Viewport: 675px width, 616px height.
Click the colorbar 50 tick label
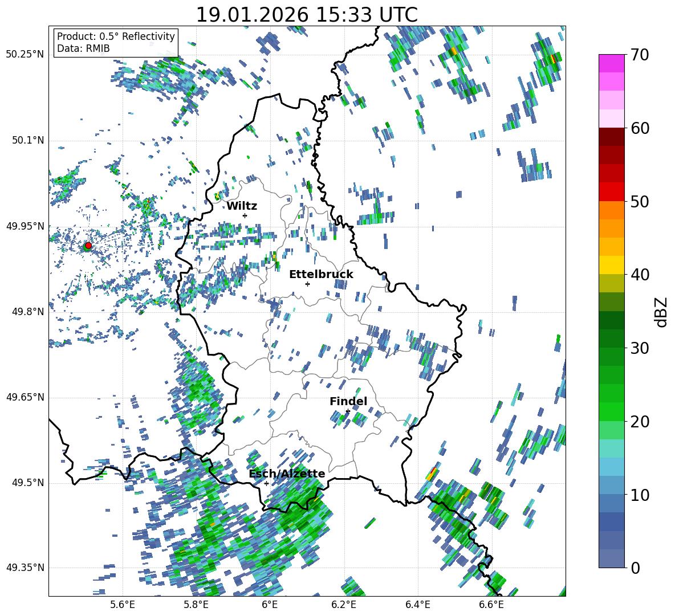pyautogui.click(x=640, y=201)
